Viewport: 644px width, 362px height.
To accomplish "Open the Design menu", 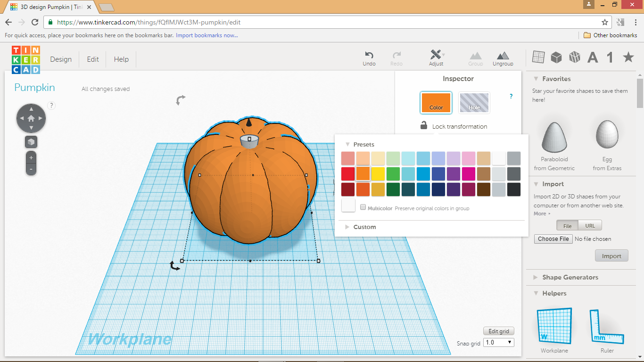I will pos(61,59).
